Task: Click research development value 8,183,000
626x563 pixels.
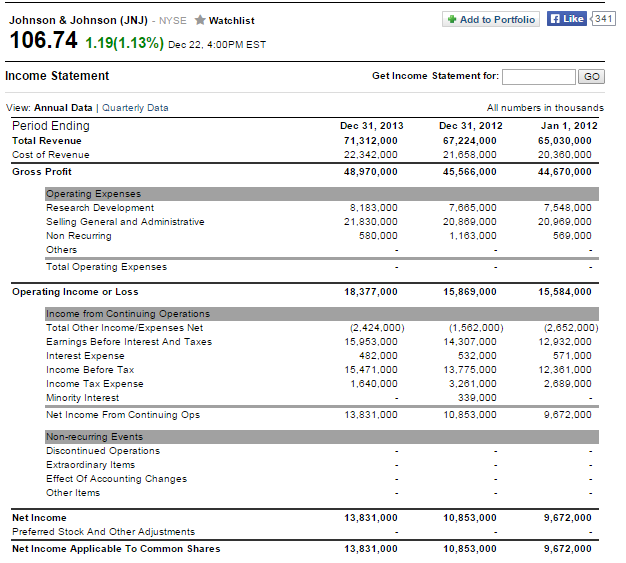Action: pos(374,208)
